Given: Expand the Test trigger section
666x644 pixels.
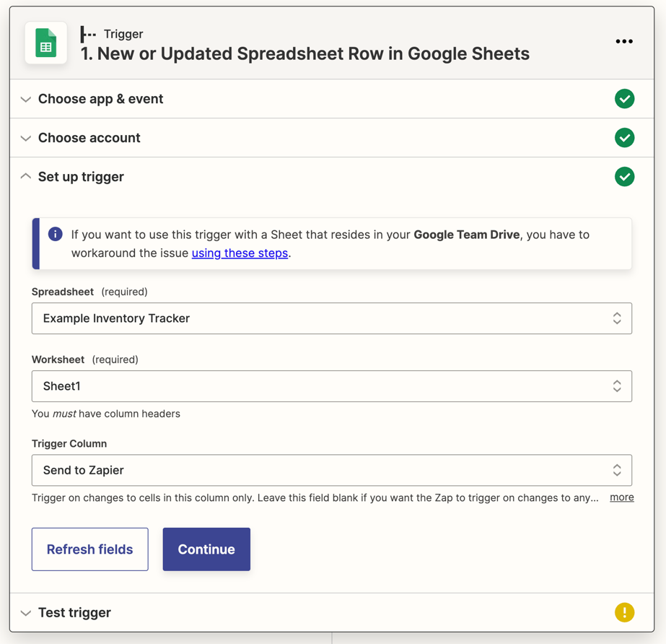Looking at the screenshot, I should (26, 614).
